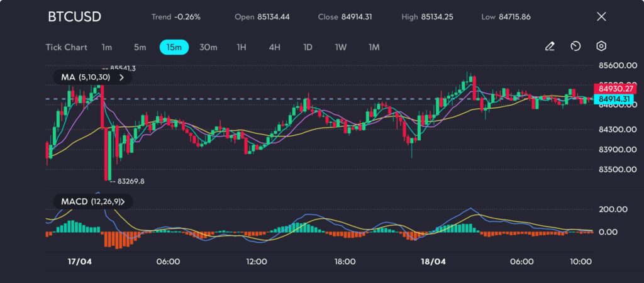Open the indicators gauge icon
Screen dimensions: 644x283
(x=575, y=47)
